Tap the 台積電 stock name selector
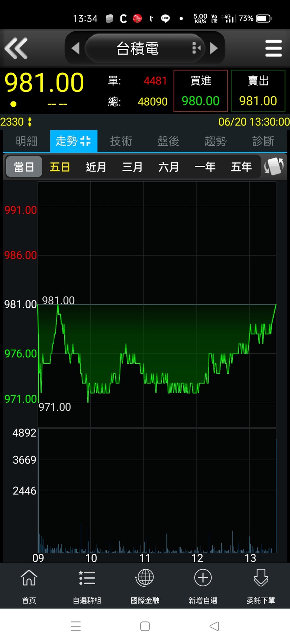Image resolution: width=290 pixels, height=644 pixels. pos(145,48)
